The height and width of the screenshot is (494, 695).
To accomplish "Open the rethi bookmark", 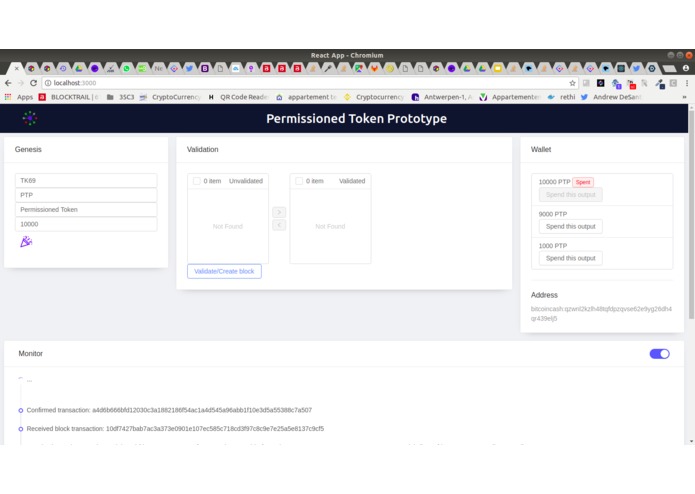I will click(x=561, y=97).
